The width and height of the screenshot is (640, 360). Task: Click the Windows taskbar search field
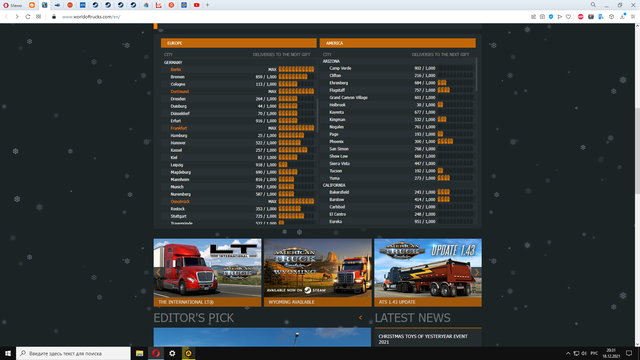pos(73,353)
